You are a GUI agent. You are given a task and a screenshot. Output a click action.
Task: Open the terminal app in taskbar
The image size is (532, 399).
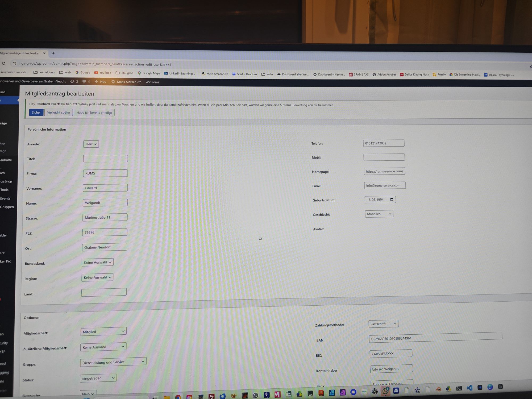click(459, 388)
